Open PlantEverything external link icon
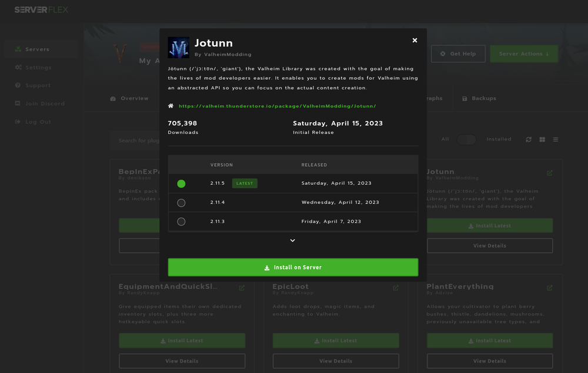The image size is (588, 373). tap(550, 288)
